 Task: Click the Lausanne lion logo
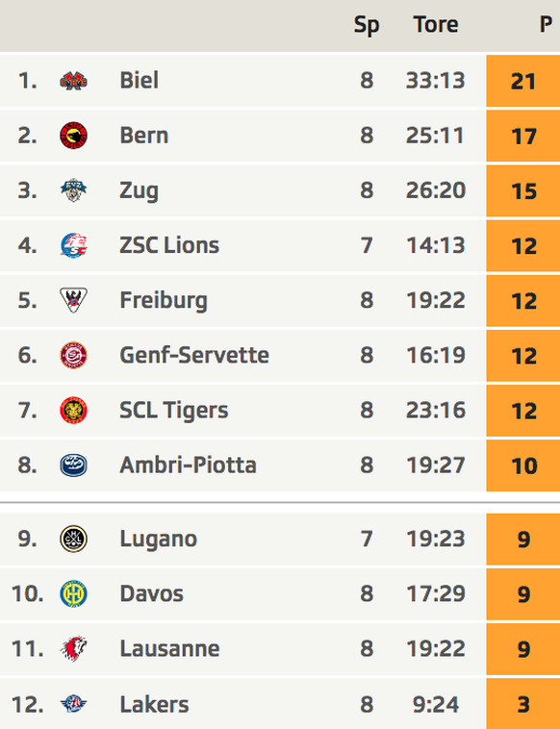(73, 648)
